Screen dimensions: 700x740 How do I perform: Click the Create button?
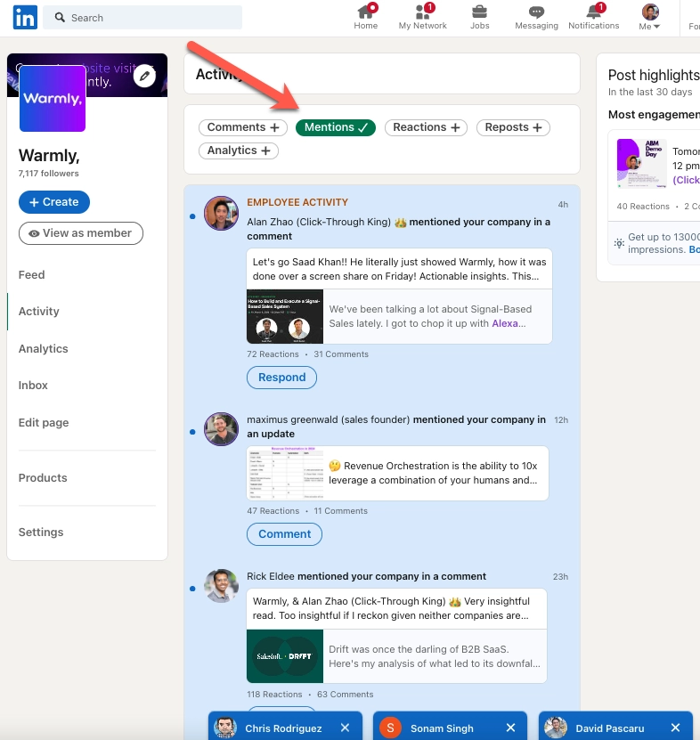point(53,202)
